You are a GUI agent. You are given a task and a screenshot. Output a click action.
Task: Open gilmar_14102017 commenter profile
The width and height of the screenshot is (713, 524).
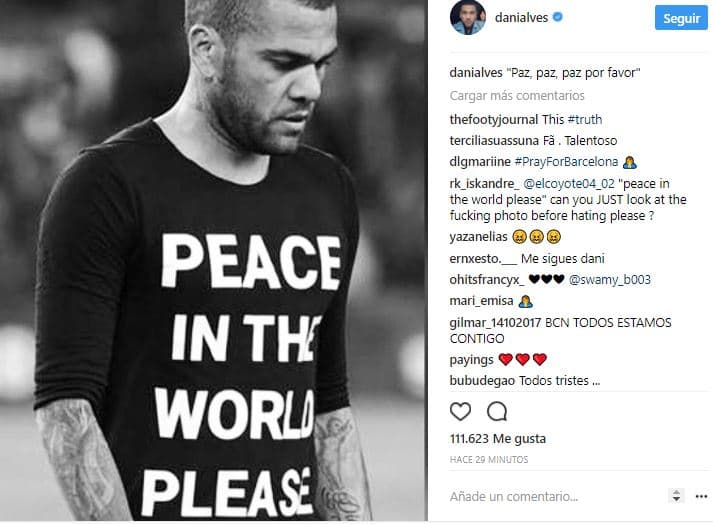(x=495, y=322)
